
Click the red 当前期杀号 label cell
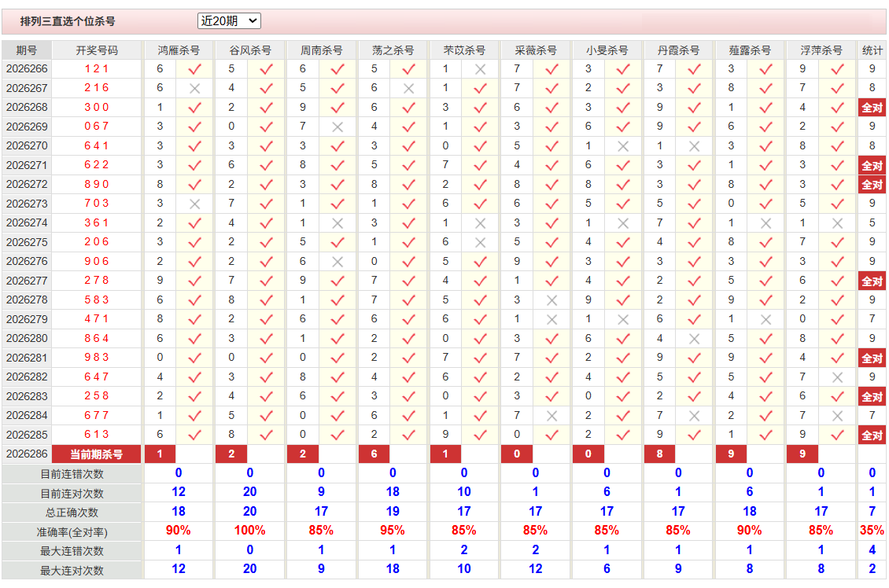click(x=97, y=454)
